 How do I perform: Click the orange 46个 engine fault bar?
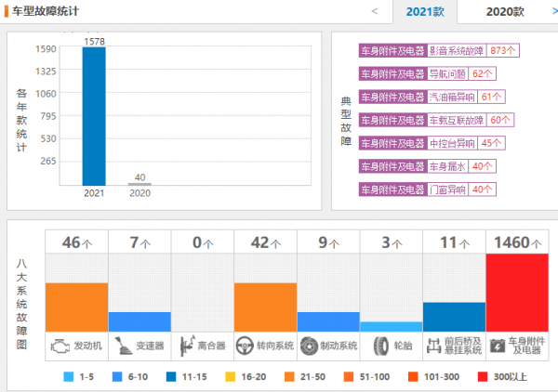click(x=76, y=307)
